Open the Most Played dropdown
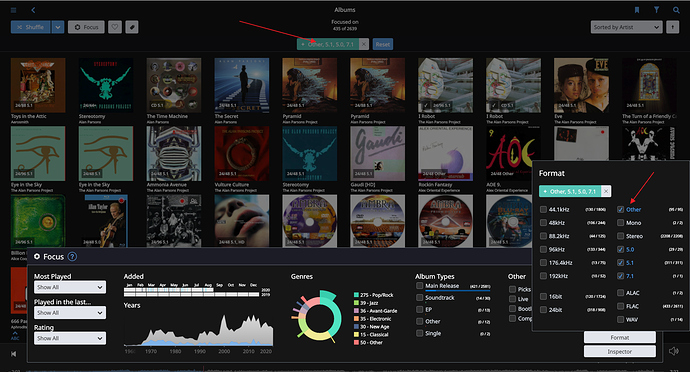The height and width of the screenshot is (372, 690). coord(70,287)
